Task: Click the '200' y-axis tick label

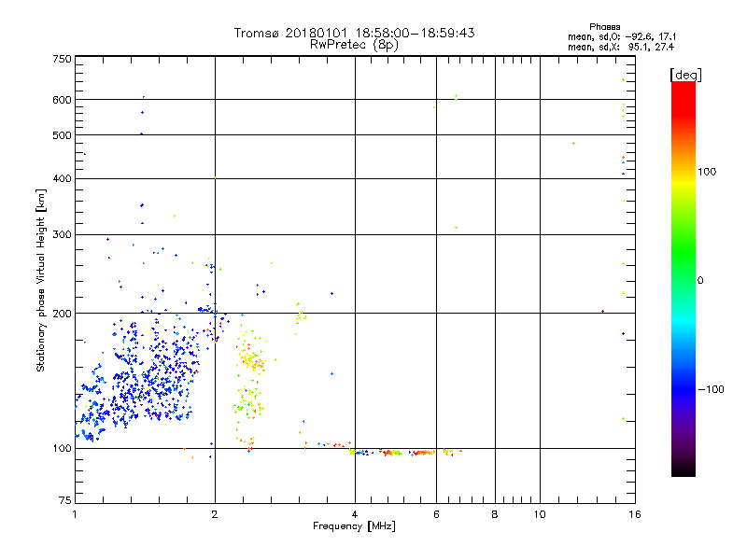Action: click(x=62, y=314)
